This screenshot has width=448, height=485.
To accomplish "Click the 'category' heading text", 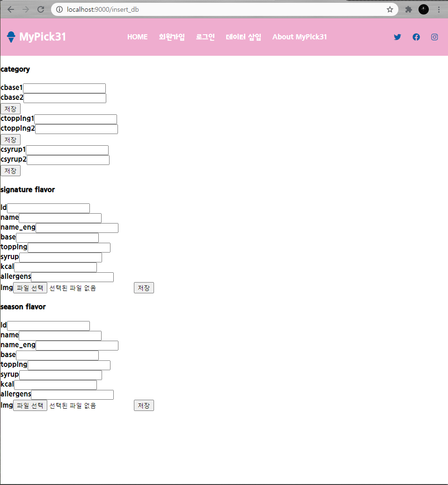I will coord(15,69).
